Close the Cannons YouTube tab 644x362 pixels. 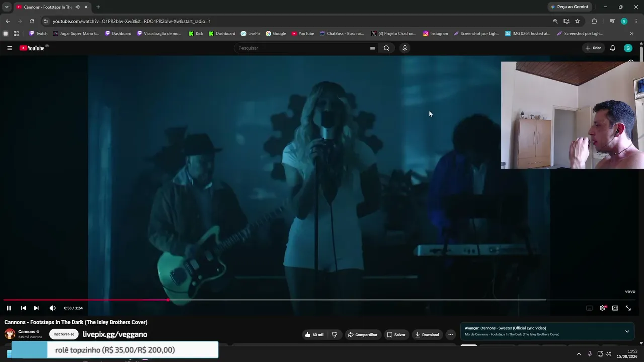click(x=86, y=7)
